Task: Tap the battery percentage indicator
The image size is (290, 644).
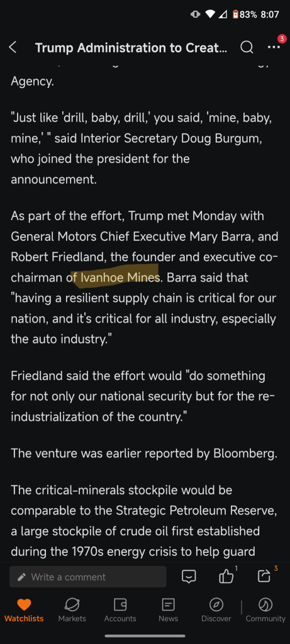Action: pyautogui.click(x=248, y=14)
